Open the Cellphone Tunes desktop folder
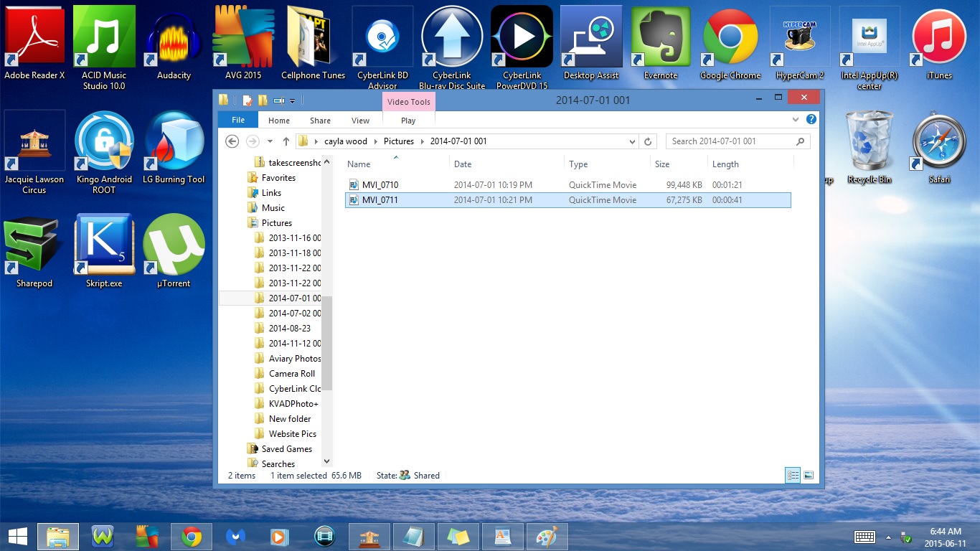Screen dimensions: 980x551 click(x=313, y=43)
